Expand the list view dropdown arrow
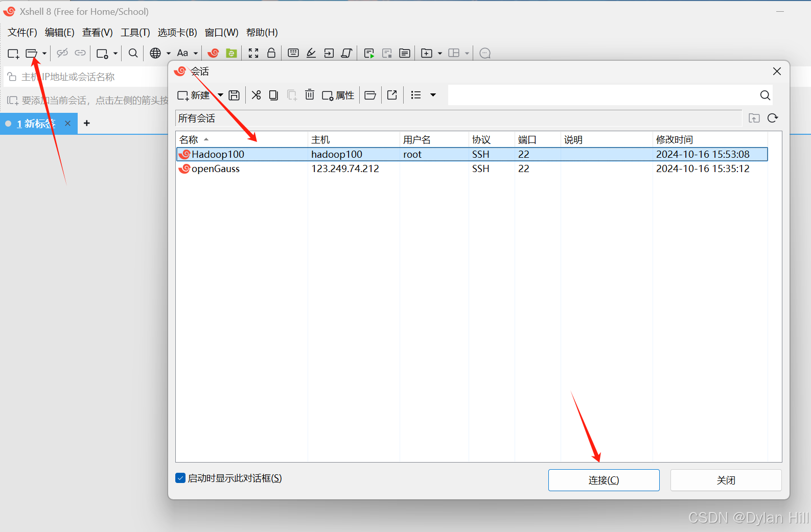Screen dimensions: 811x532 coord(433,95)
